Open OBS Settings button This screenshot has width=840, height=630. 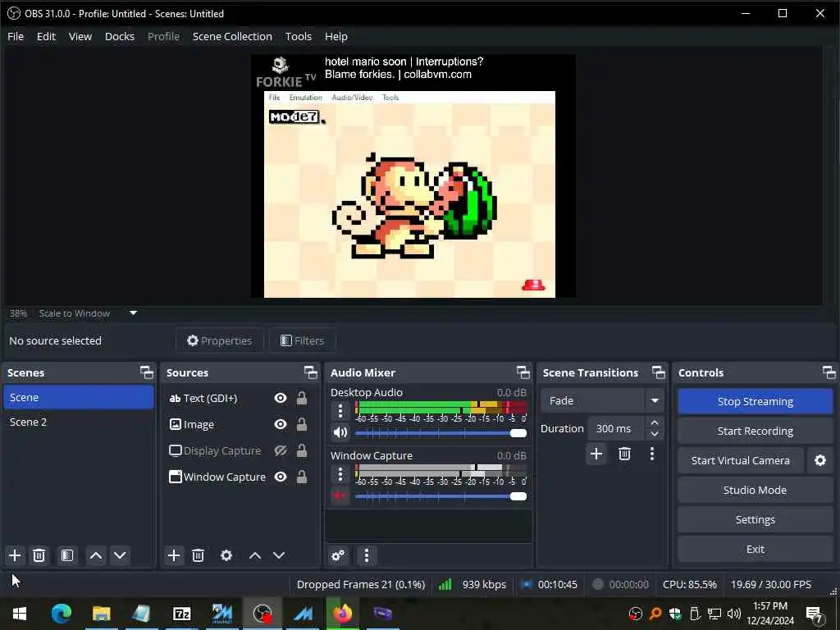click(756, 519)
